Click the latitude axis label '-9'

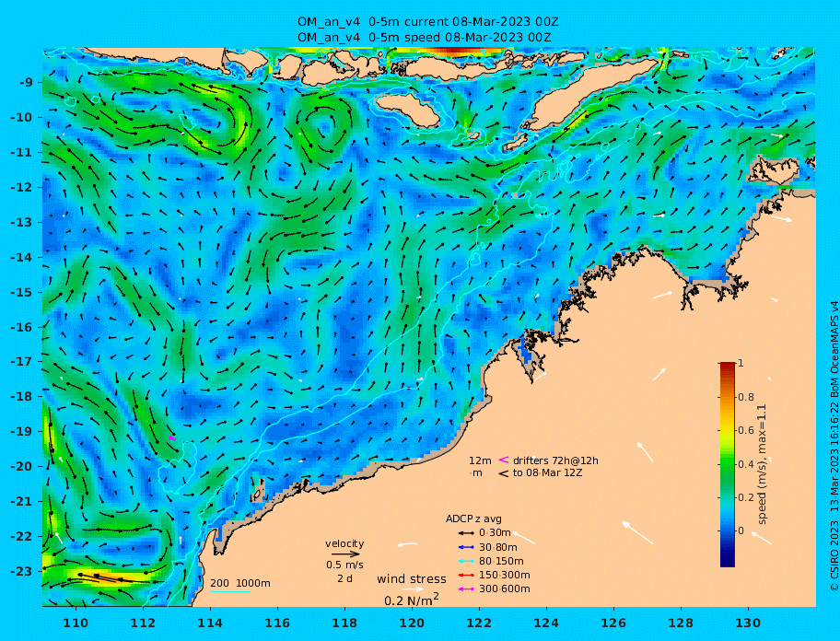pos(26,83)
